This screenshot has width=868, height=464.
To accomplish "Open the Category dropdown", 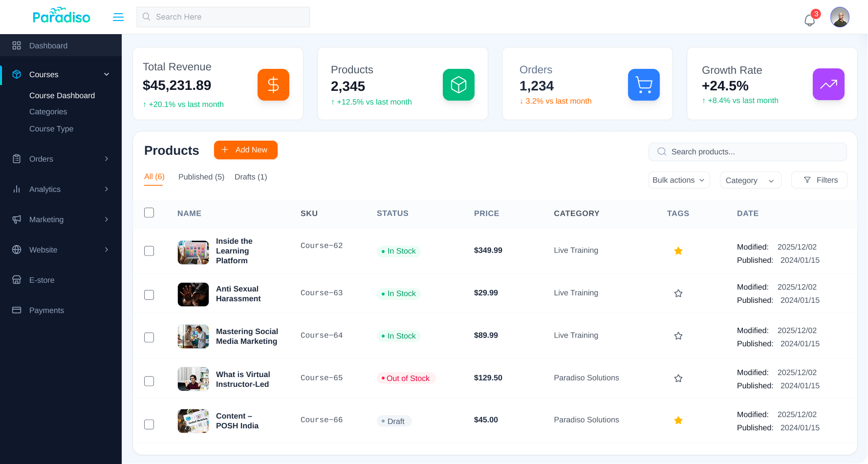I will pos(750,180).
